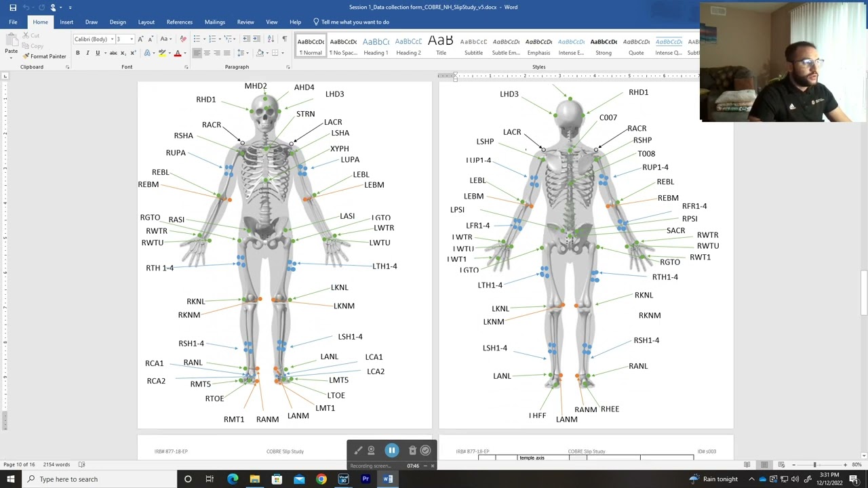Open the numbering list dropdown
The image size is (868, 488).
click(220, 39)
